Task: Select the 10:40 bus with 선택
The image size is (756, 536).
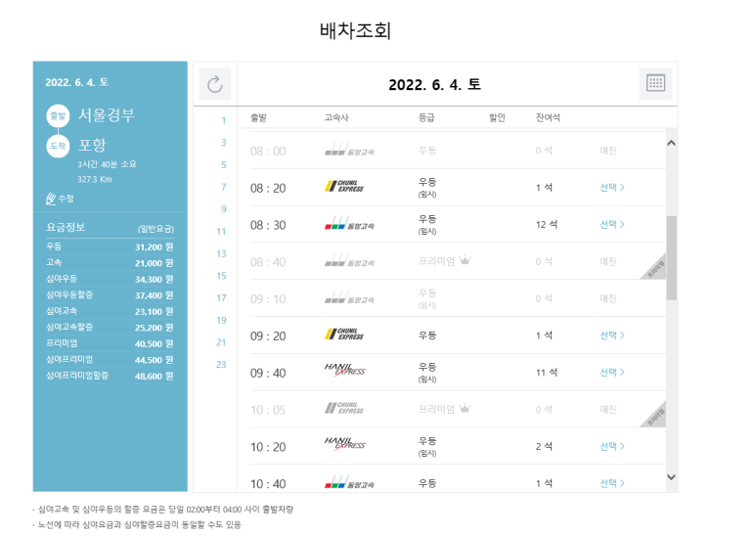Action: click(x=612, y=483)
